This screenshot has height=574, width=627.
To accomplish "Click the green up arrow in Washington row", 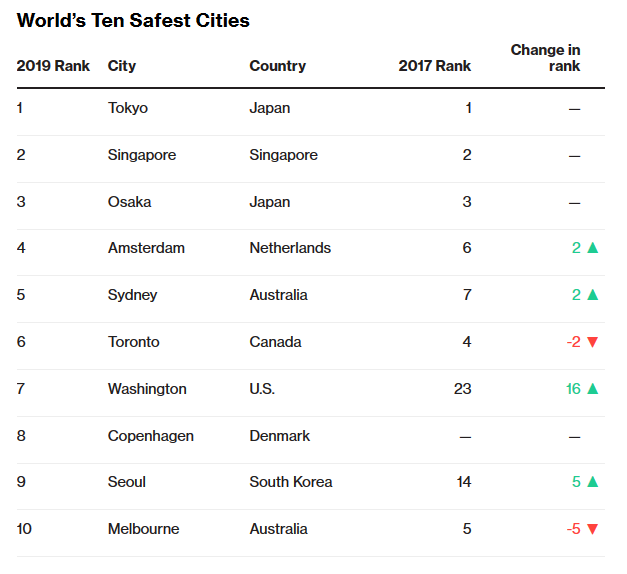I will [592, 389].
